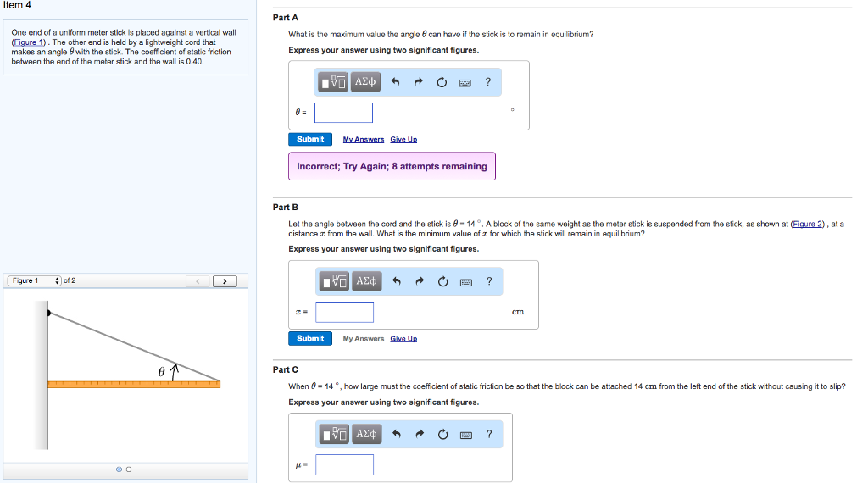Viewport: 868px width, 483px height.
Task: Redo in Part B answer toolbar
Action: [420, 281]
